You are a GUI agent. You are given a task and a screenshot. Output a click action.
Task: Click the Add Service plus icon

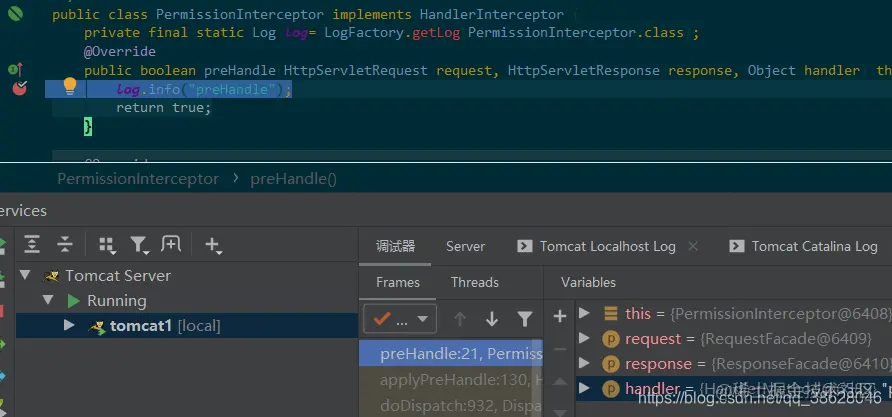(213, 245)
